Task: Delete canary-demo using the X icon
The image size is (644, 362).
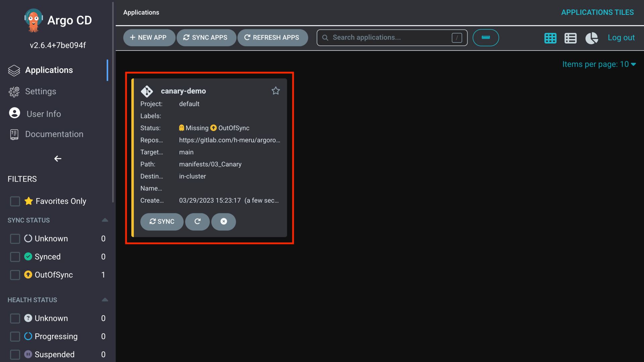Action: [x=223, y=222]
